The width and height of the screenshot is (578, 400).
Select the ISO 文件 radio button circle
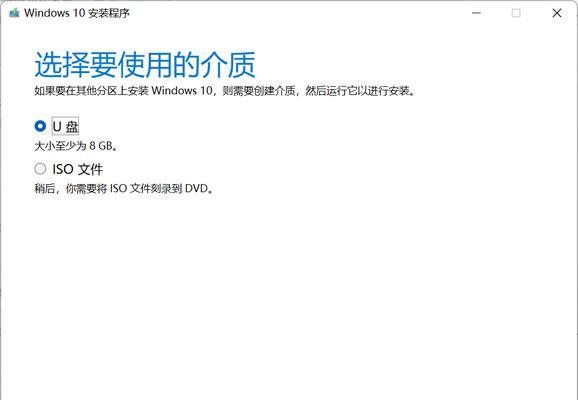click(x=40, y=169)
